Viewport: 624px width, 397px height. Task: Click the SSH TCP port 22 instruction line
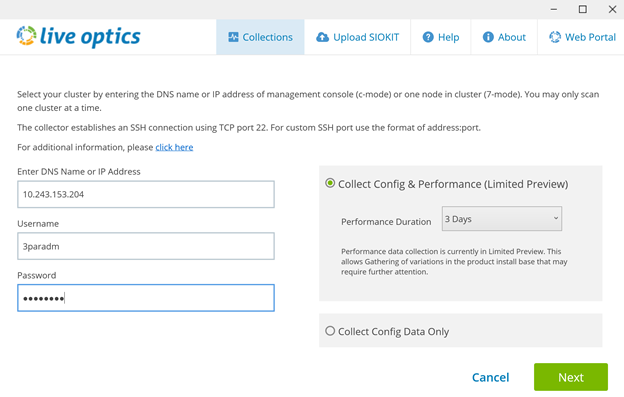pyautogui.click(x=249, y=128)
